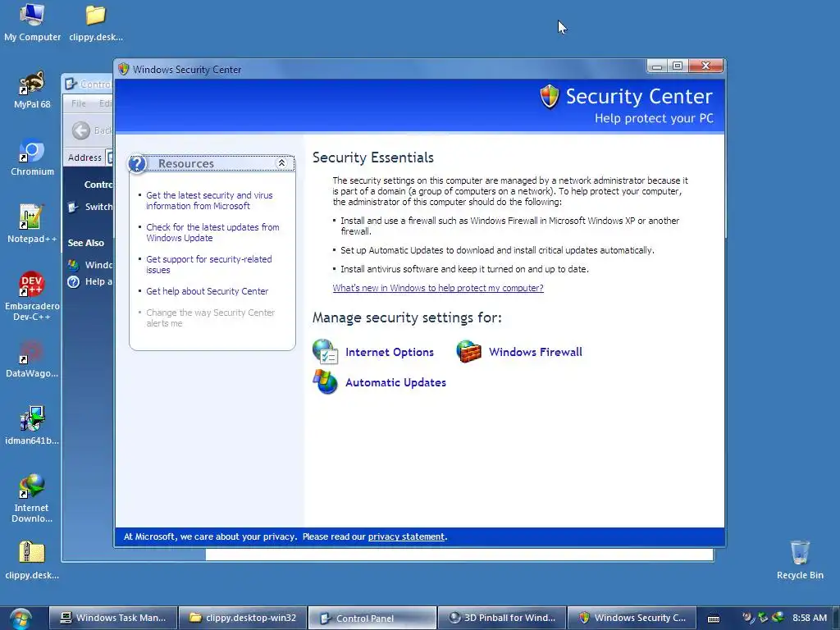Click the taskbar clock showing 8:58 AM
840x630 pixels.
(810, 618)
